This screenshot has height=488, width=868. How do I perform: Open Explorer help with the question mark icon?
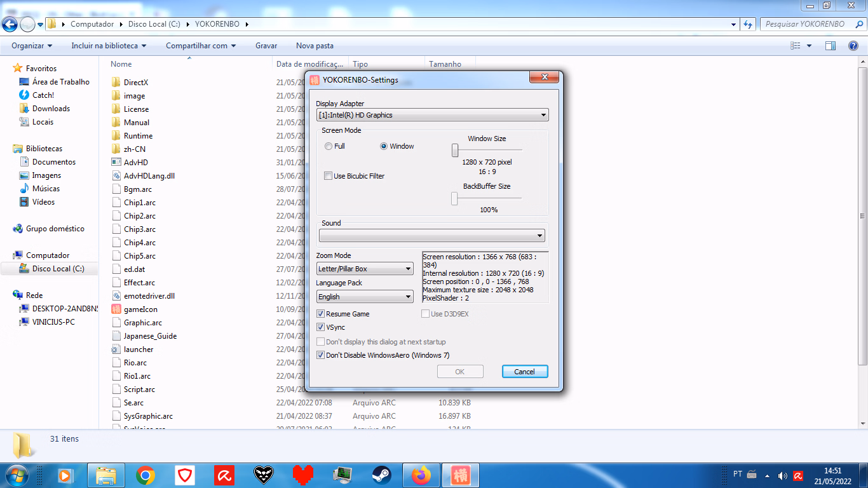pos(853,46)
